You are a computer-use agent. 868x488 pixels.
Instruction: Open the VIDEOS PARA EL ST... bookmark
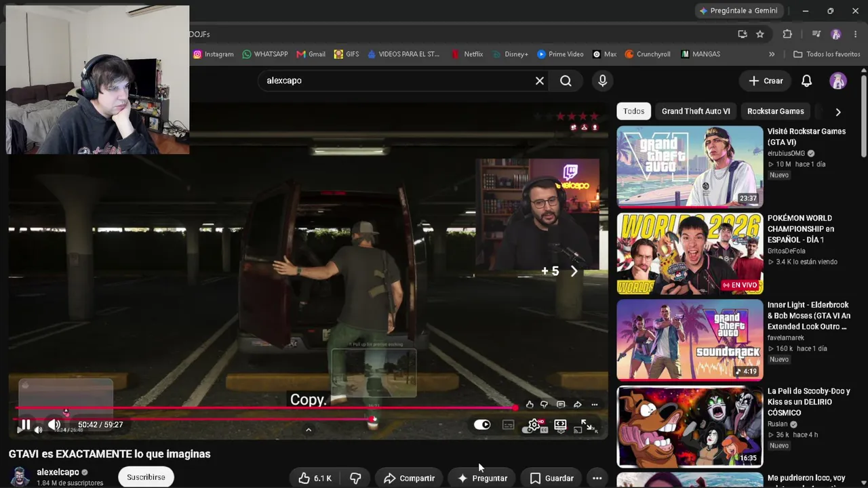click(x=403, y=54)
